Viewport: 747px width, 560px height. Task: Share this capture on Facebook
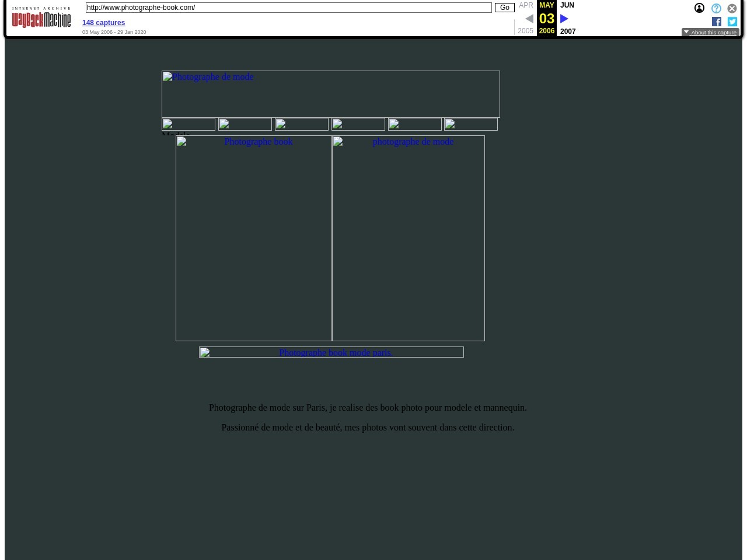[x=717, y=22]
